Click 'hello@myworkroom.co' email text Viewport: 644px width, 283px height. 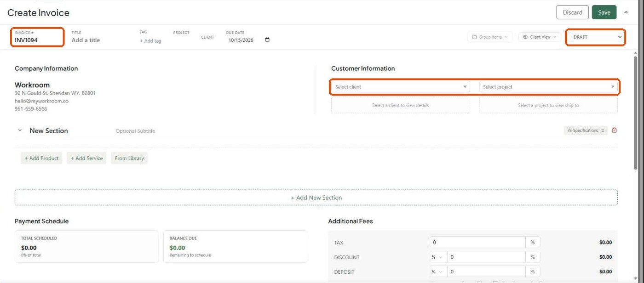(41, 101)
